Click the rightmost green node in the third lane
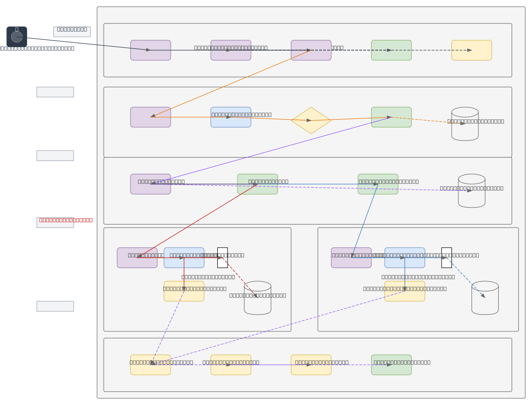The image size is (532, 405). pyautogui.click(x=378, y=184)
